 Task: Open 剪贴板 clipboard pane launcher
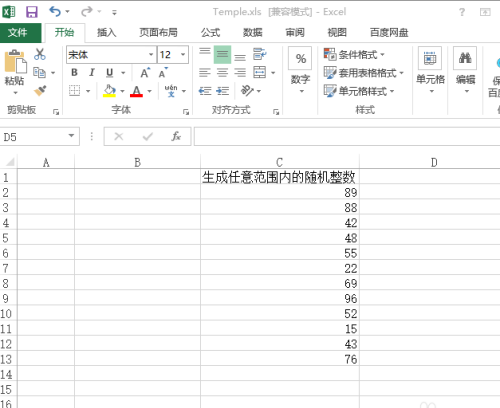pos(56,112)
